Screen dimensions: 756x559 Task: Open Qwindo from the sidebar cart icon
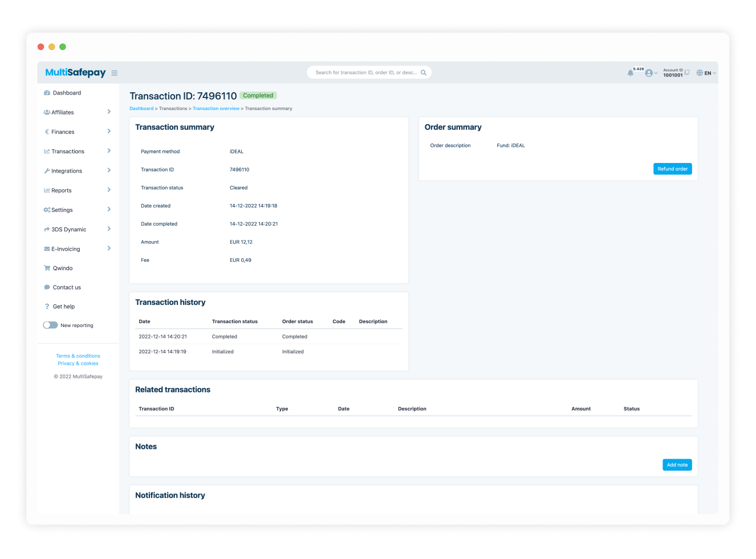point(47,268)
